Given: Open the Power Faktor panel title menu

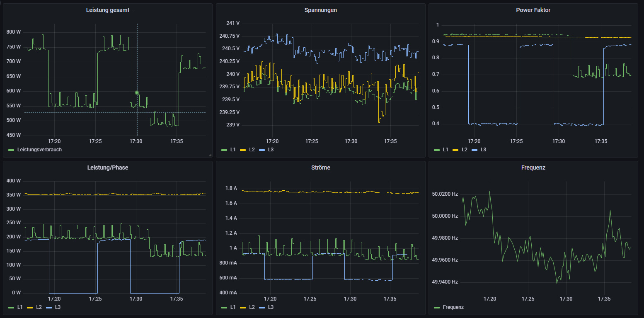Looking at the screenshot, I should 533,10.
